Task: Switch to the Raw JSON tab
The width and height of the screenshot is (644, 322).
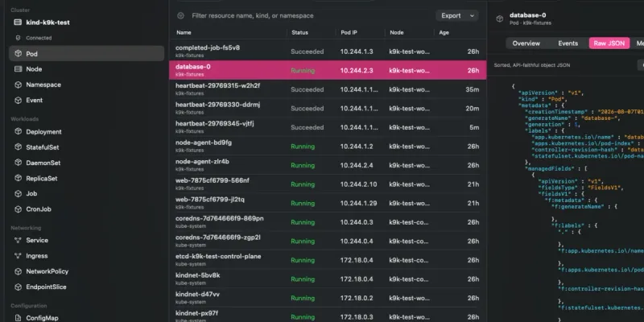Action: tap(609, 43)
